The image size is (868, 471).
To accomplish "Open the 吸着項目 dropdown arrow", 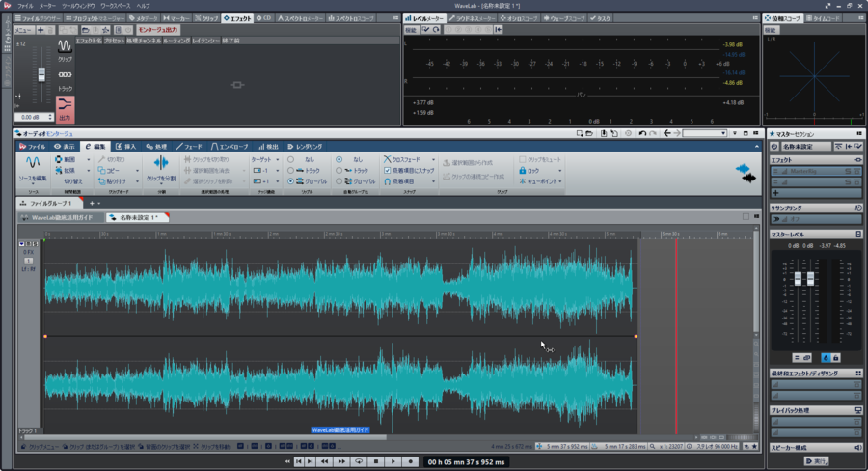I will [433, 181].
